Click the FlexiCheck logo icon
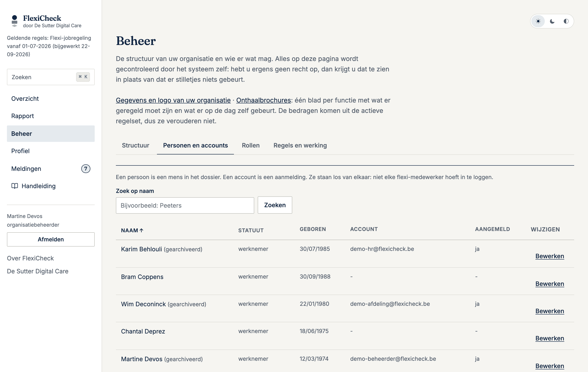The height and width of the screenshot is (372, 588). tap(14, 21)
